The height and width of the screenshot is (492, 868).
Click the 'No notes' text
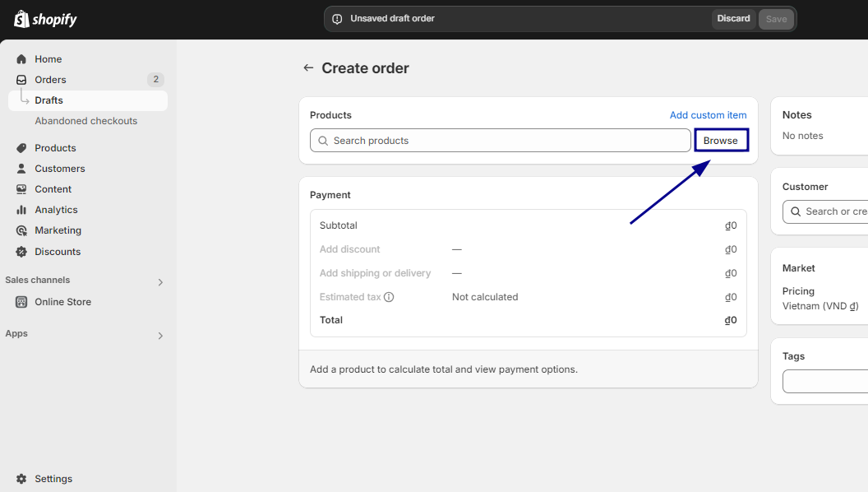pos(803,136)
